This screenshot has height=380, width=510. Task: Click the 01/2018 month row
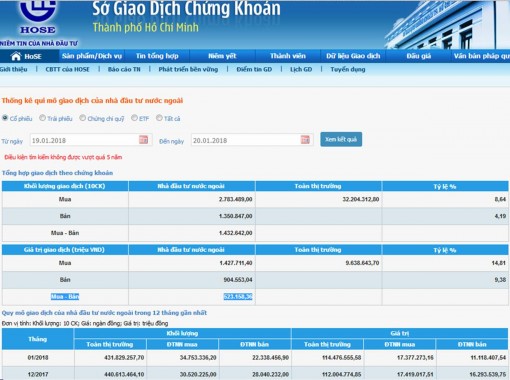click(255, 358)
